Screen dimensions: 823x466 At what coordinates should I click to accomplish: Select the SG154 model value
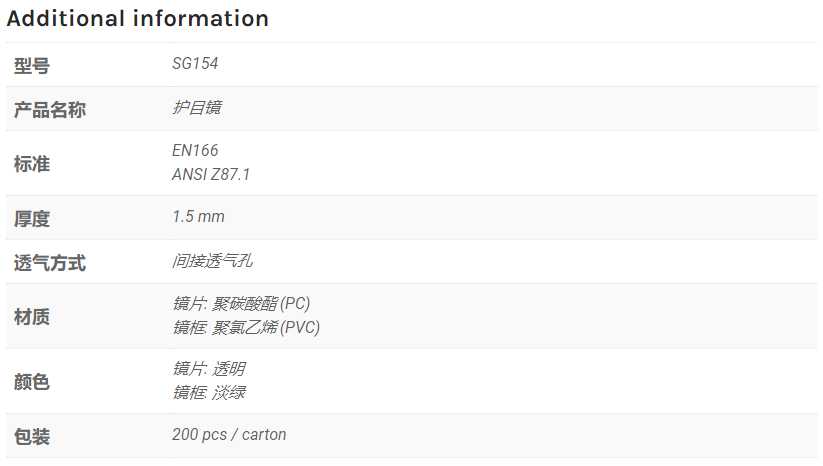point(195,63)
